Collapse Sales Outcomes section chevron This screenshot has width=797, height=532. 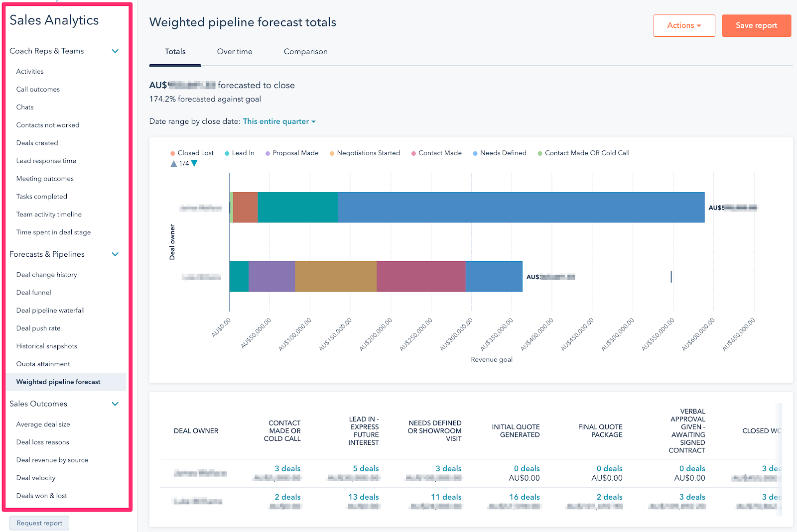tap(115, 404)
